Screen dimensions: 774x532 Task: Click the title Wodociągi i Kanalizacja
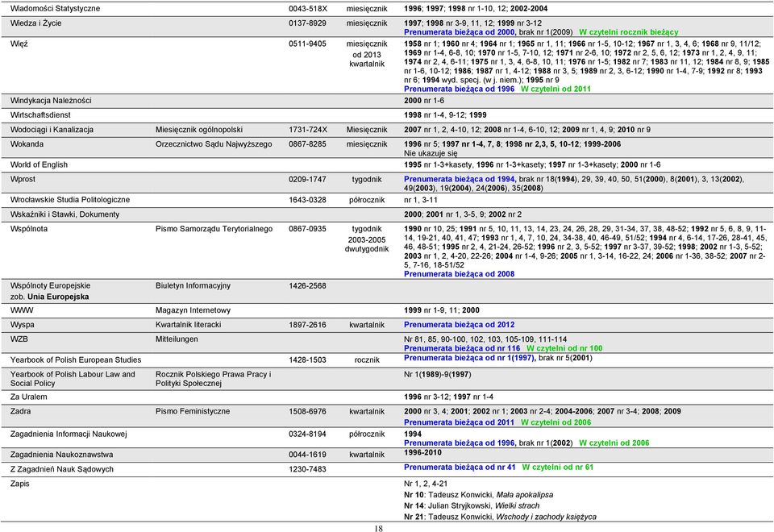tap(52, 129)
